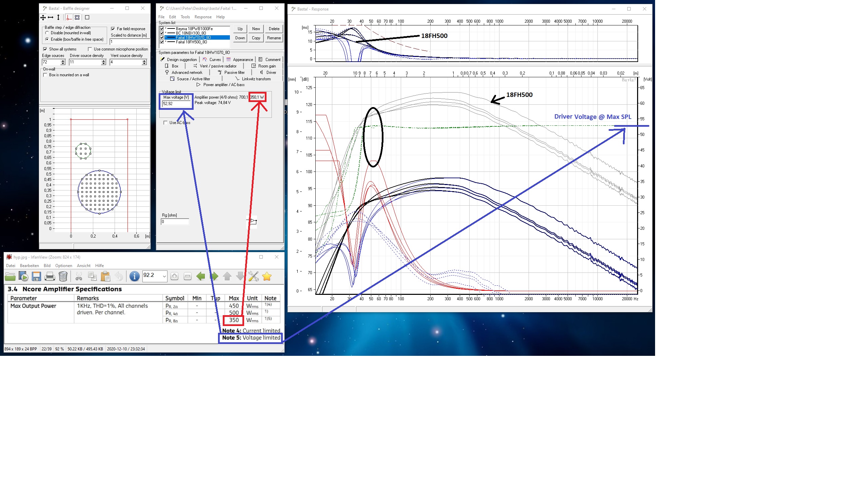Toggle the Far field response checkbox
Image resolution: width=868 pixels, height=488 pixels.
click(x=113, y=29)
